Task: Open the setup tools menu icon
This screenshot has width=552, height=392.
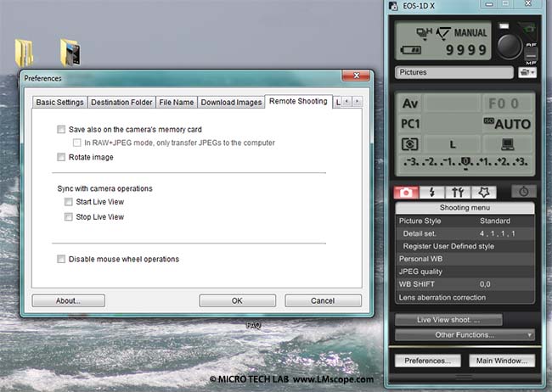Action: (459, 192)
